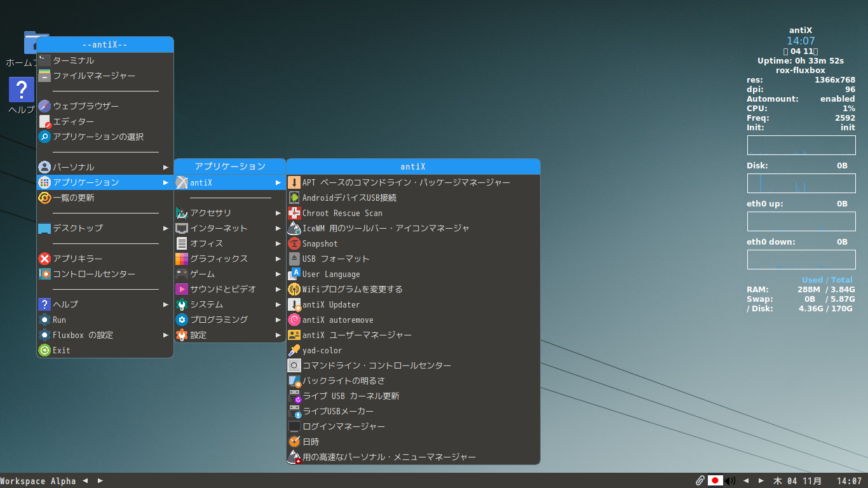Open the オフィス menu entry
The width and height of the screenshot is (868, 488).
[230, 243]
